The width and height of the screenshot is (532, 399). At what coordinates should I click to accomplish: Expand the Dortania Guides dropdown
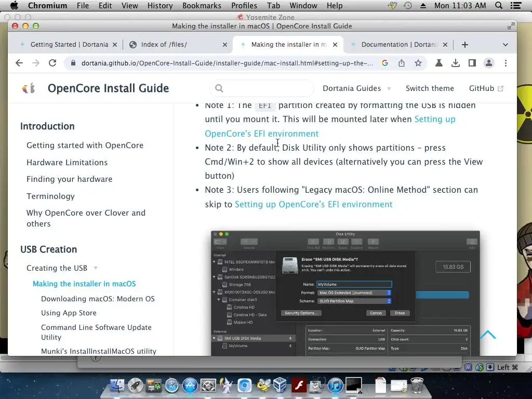(x=356, y=88)
